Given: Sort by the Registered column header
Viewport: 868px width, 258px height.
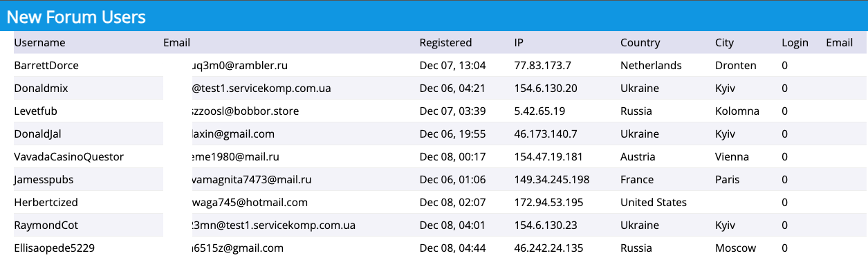Looking at the screenshot, I should [x=445, y=43].
